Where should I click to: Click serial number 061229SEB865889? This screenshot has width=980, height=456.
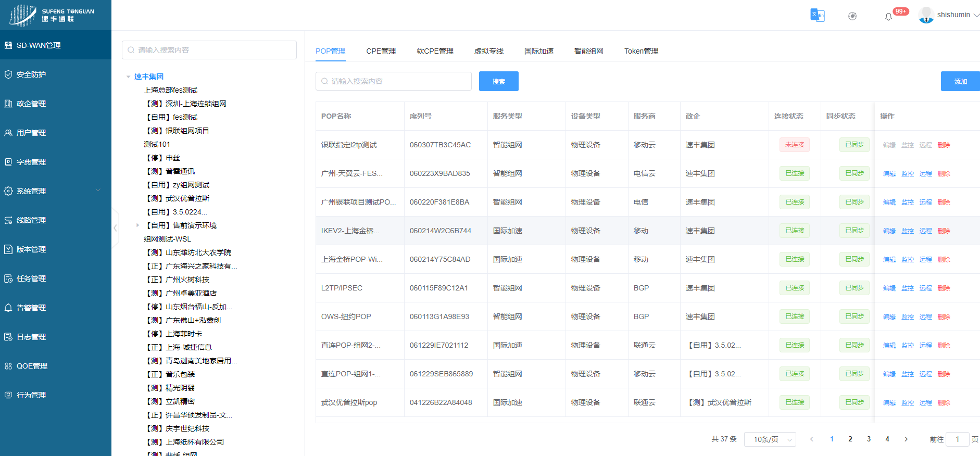(441, 374)
